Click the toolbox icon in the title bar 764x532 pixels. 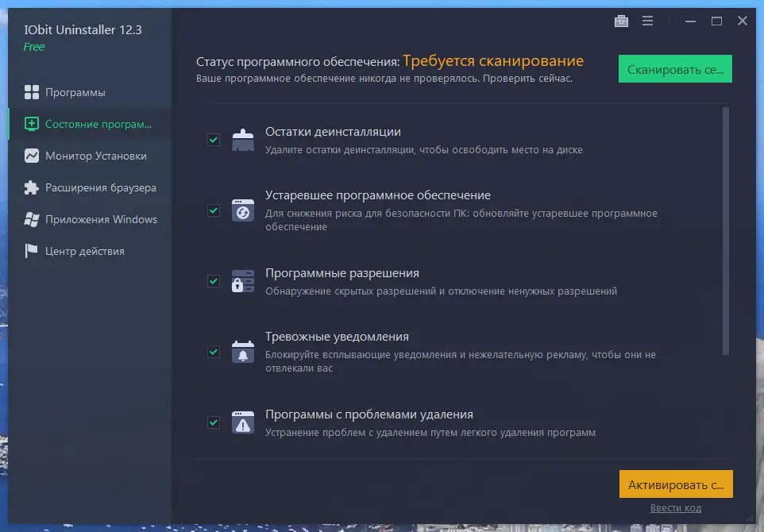pyautogui.click(x=621, y=21)
